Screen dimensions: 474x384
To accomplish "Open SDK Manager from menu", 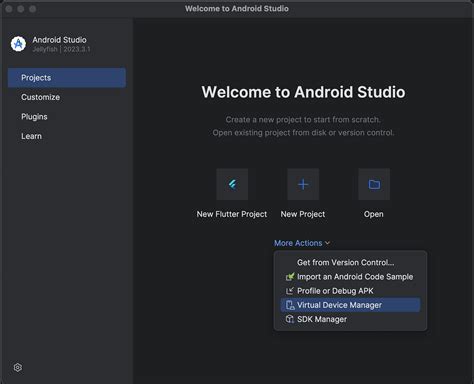I will coord(350,319).
